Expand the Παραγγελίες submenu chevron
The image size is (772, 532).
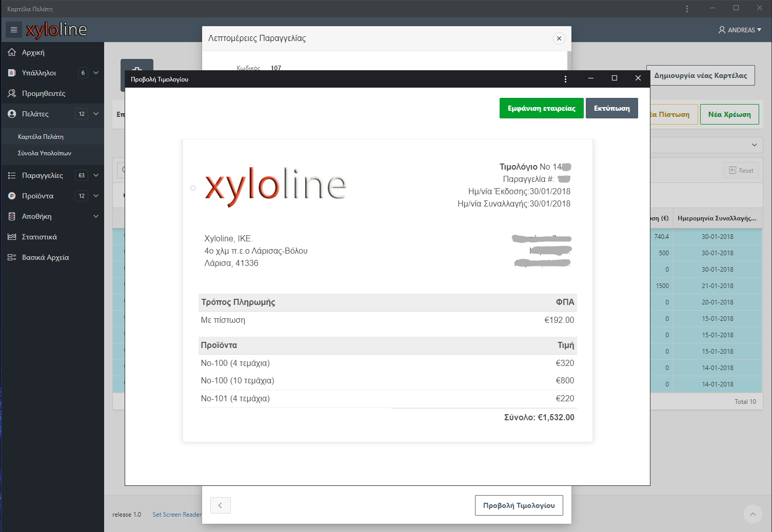96,175
